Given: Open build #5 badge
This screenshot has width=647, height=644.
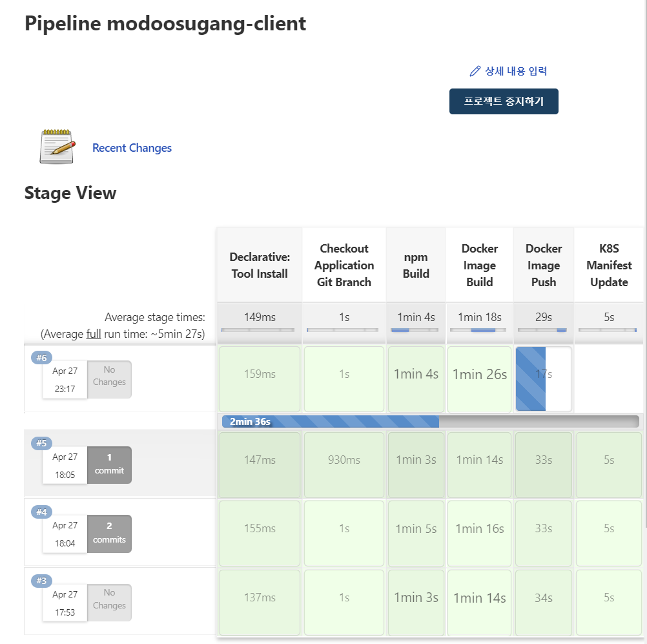Looking at the screenshot, I should [41, 443].
